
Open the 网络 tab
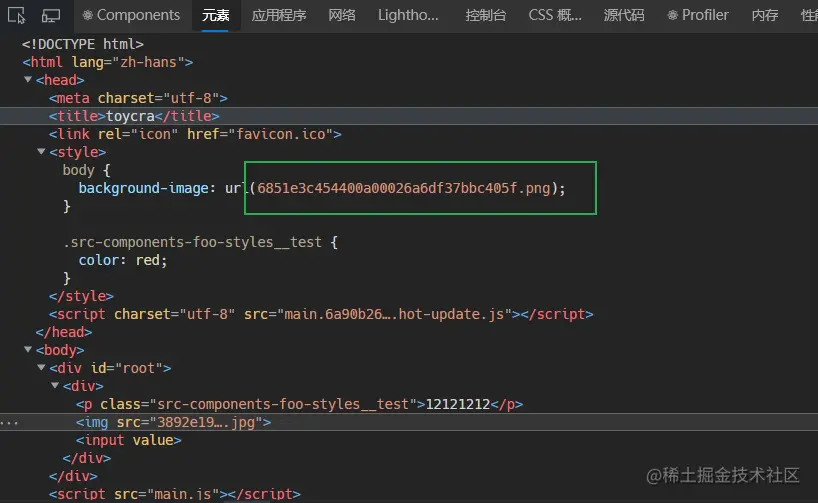(342, 15)
